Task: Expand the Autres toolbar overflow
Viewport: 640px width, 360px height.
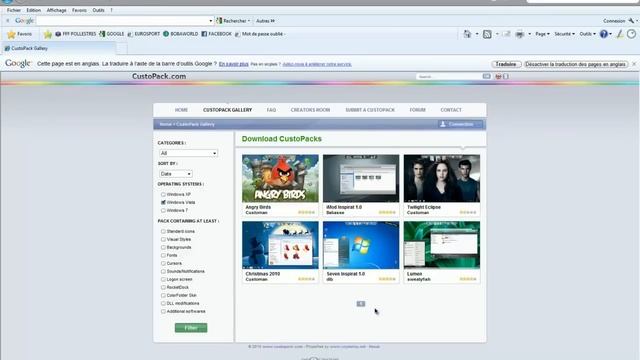Action: point(265,21)
